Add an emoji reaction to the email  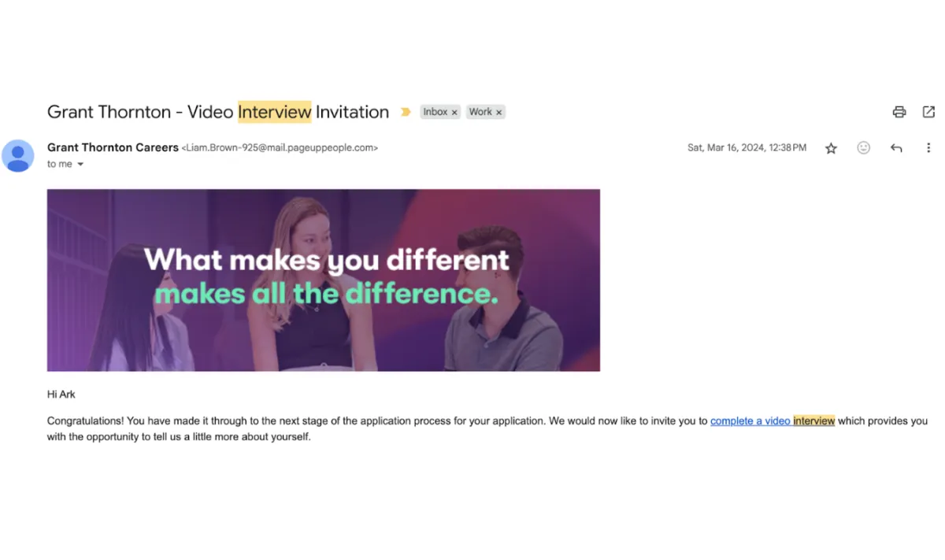864,147
